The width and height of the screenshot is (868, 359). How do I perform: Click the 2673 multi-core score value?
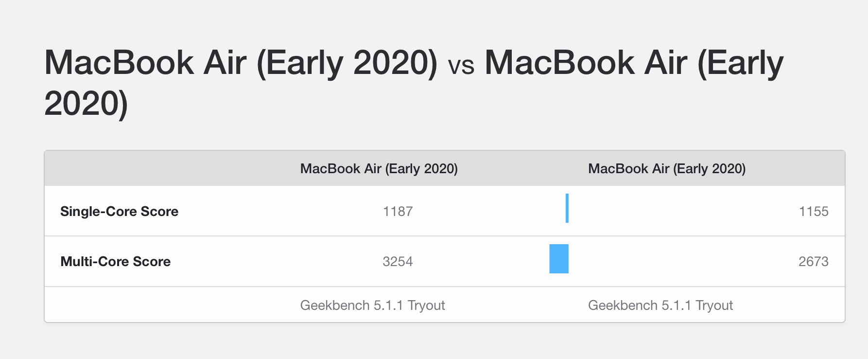click(814, 261)
